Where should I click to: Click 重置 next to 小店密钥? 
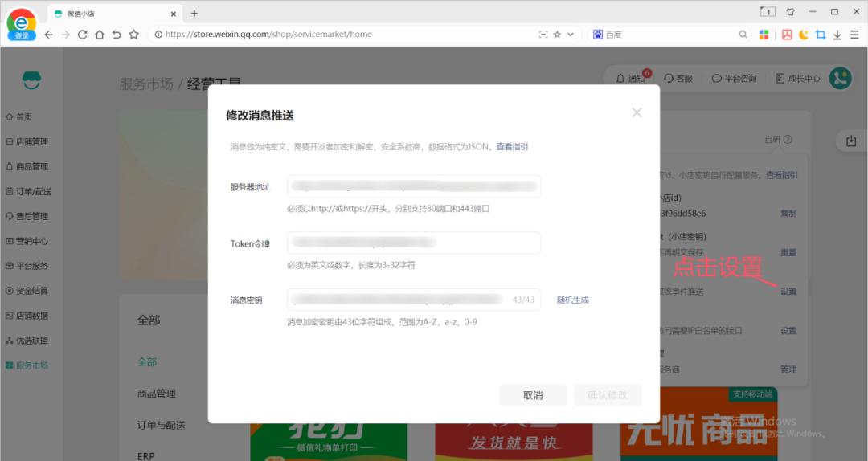click(788, 252)
